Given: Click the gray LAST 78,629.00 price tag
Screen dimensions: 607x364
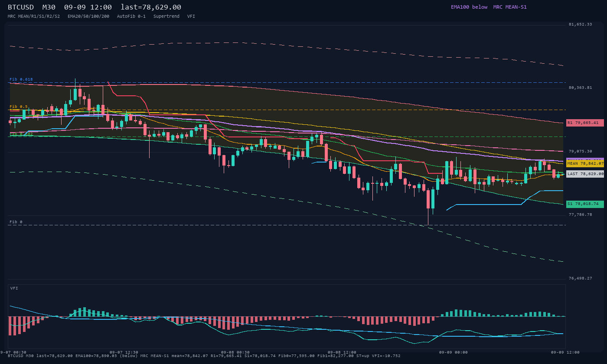Looking at the screenshot, I should coord(585,174).
